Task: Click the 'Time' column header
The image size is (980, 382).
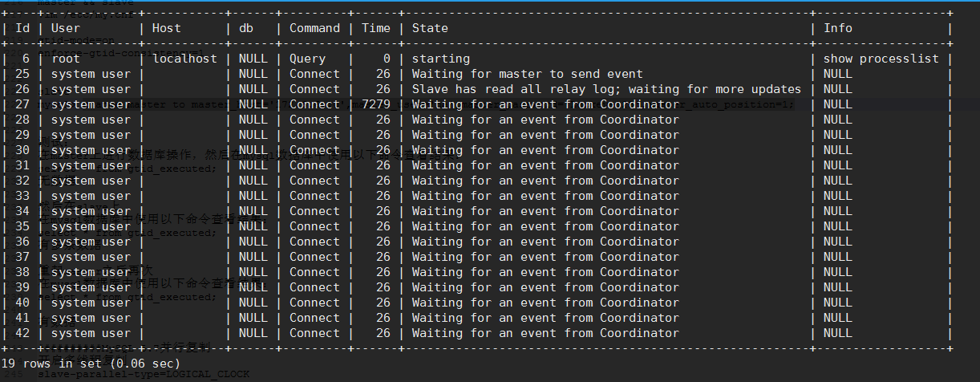Action: 376,28
